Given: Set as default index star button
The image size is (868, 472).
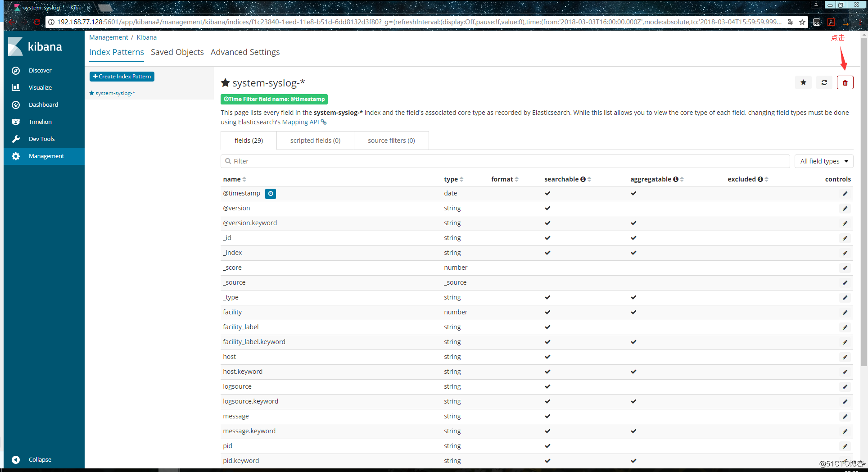Looking at the screenshot, I should (803, 82).
